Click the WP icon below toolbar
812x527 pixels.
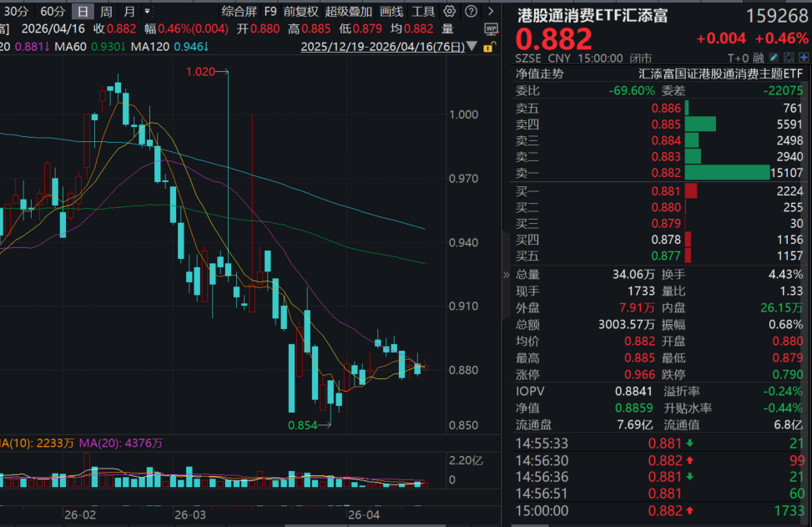pyautogui.click(x=491, y=28)
